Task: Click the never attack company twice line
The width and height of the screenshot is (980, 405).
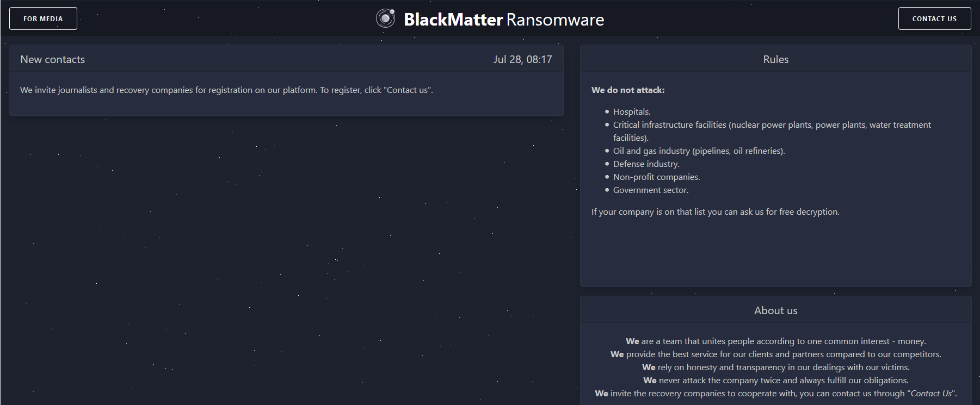Action: coord(775,381)
